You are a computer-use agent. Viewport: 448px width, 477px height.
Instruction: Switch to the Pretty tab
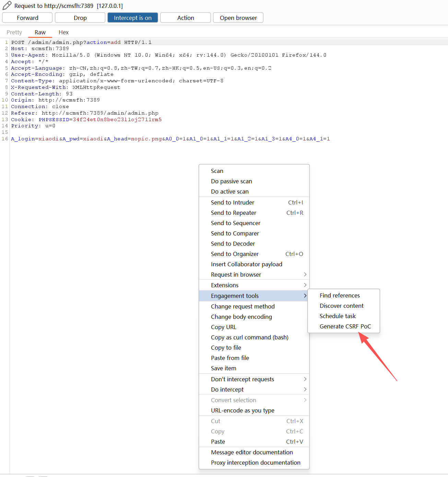click(14, 32)
